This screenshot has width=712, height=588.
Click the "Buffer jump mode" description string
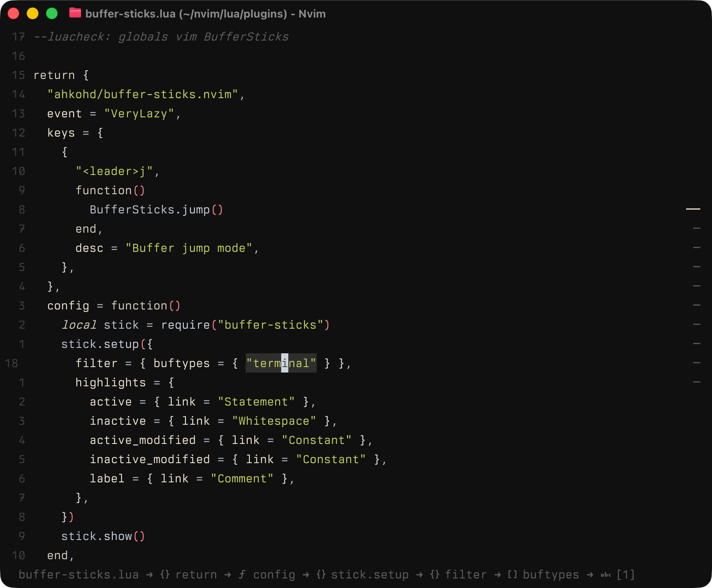tap(189, 248)
